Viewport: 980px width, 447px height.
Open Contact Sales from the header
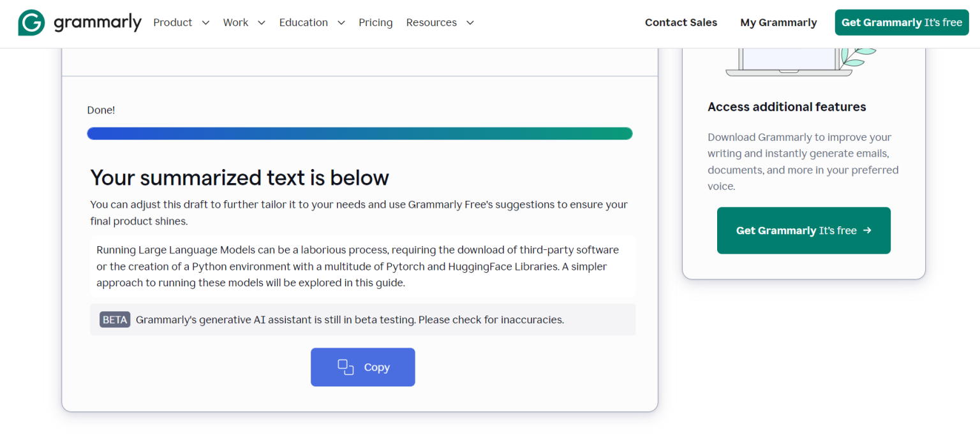(x=681, y=22)
